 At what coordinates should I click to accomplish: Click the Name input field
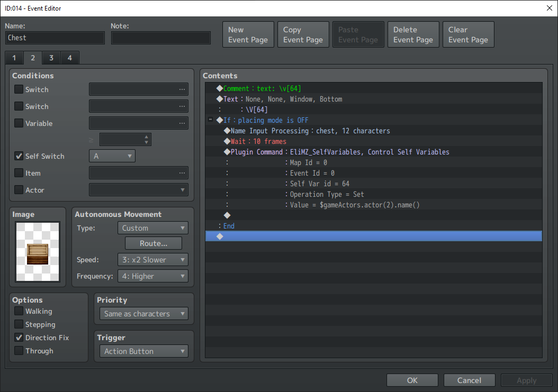click(55, 38)
